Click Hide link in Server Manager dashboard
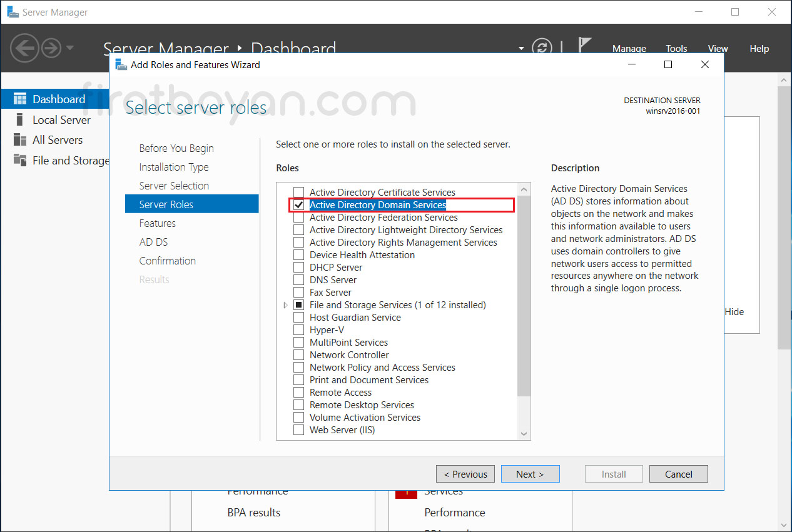This screenshot has height=532, width=792. [734, 311]
